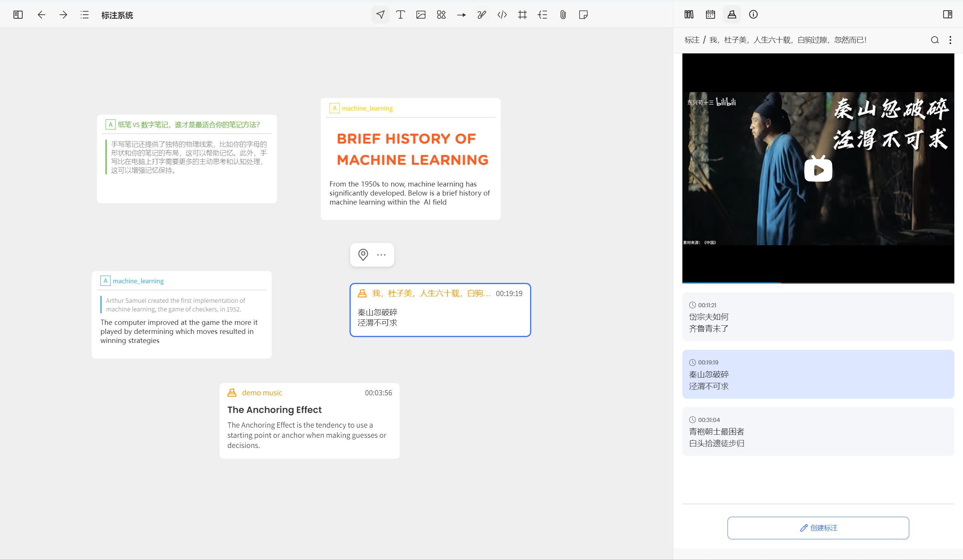Open the library books panel

[689, 15]
